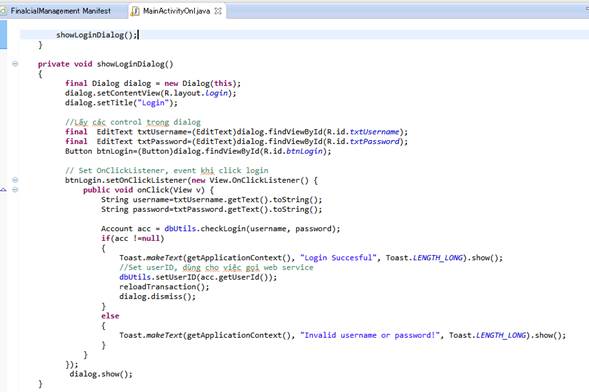Switch to FinalcialManagement Manifest tab
This screenshot has height=392, width=589.
coord(60,11)
